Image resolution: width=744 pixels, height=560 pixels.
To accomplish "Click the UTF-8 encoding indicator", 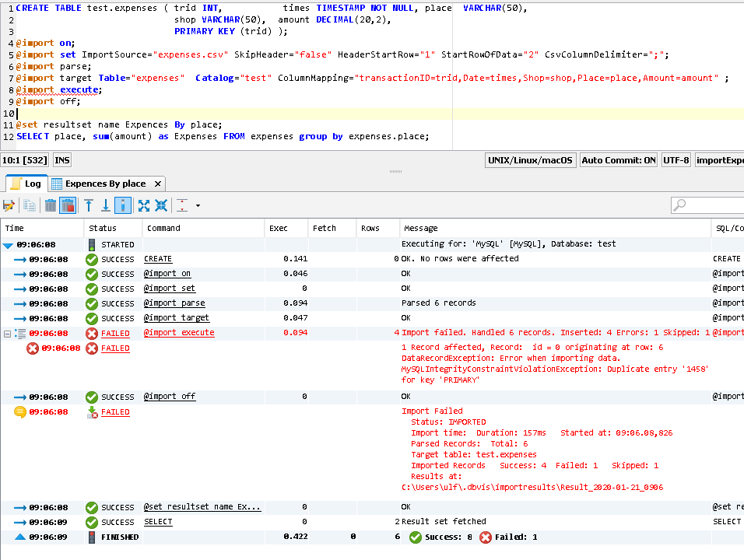I will (x=676, y=160).
